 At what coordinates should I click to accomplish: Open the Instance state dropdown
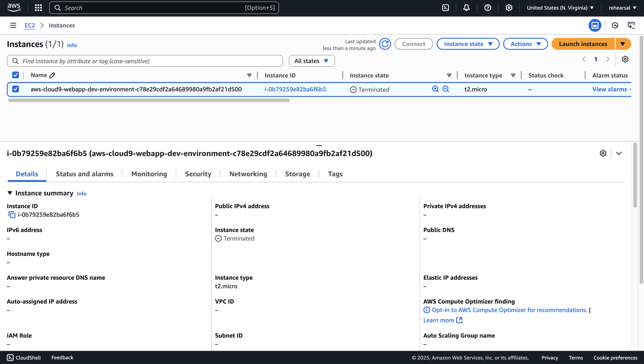coord(468,44)
